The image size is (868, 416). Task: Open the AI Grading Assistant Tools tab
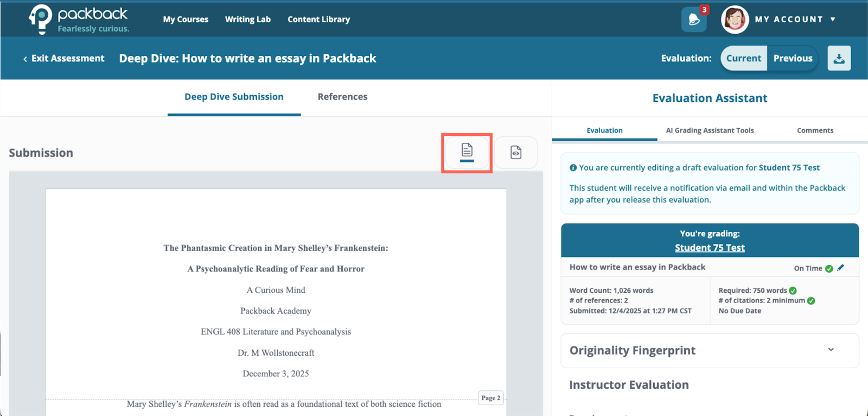pyautogui.click(x=710, y=130)
